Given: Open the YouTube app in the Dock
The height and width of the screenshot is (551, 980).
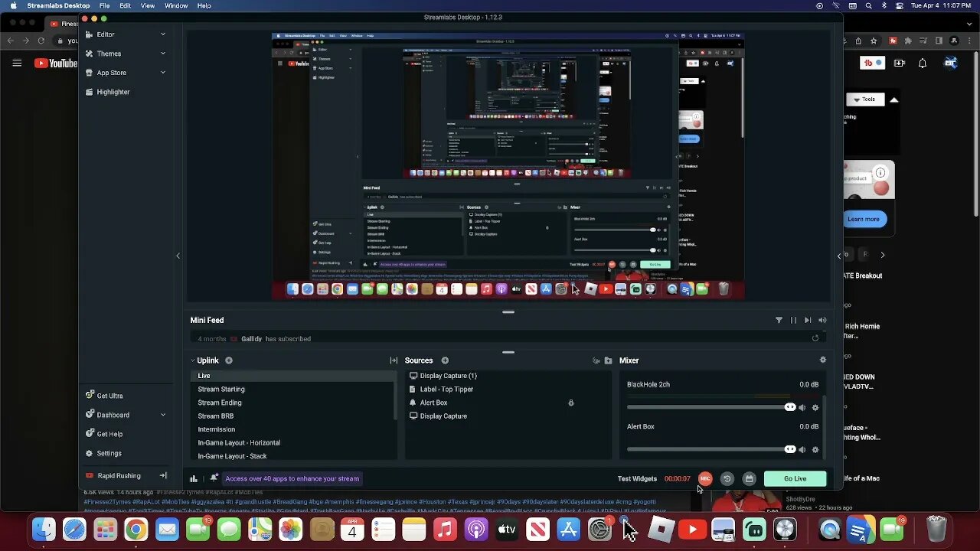Looking at the screenshot, I should click(x=692, y=529).
